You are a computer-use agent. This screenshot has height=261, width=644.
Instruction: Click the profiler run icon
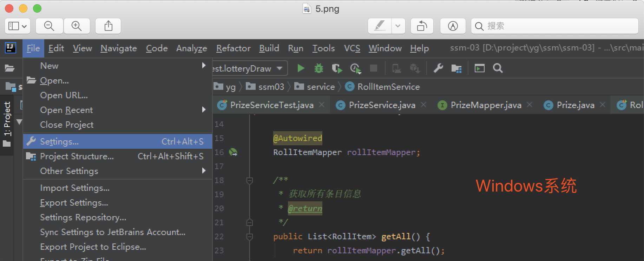(x=356, y=68)
